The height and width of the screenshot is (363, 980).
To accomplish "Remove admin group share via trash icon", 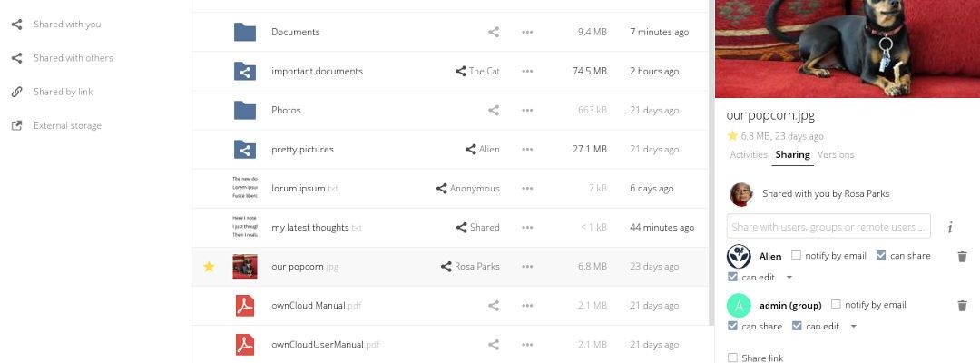I will pos(962,306).
